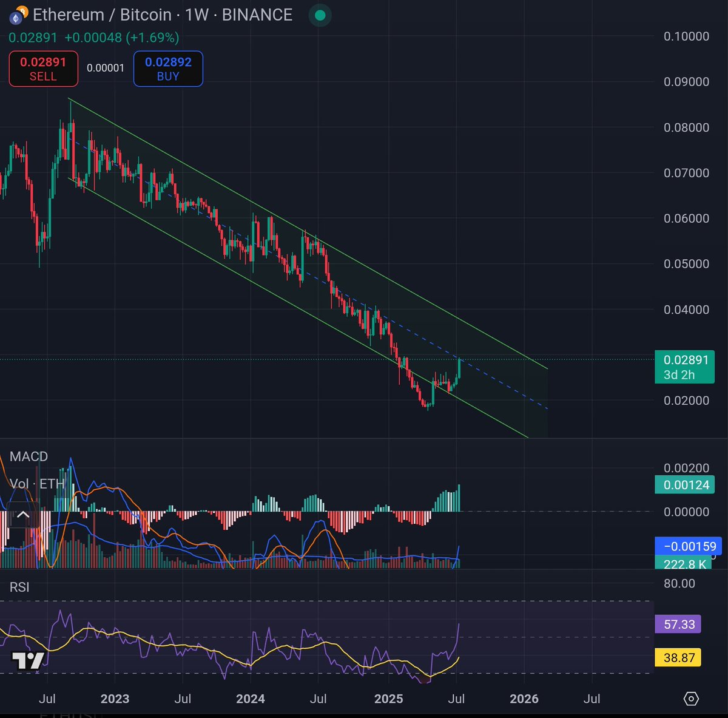Tap the 0.10000 price axis label
Viewport: 728px width, 718px height.
(x=686, y=36)
